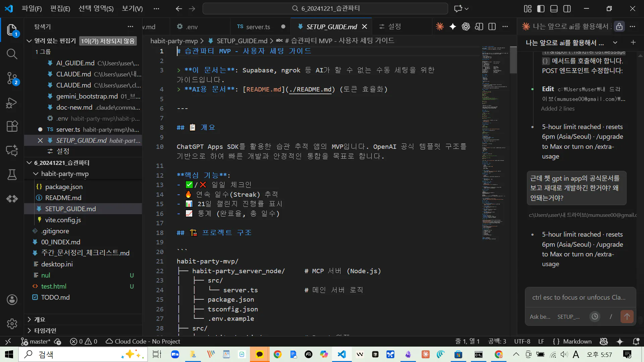The width and height of the screenshot is (644, 362).
Task: Open the chat toggle dropdown in title bar
Action: coord(467,9)
